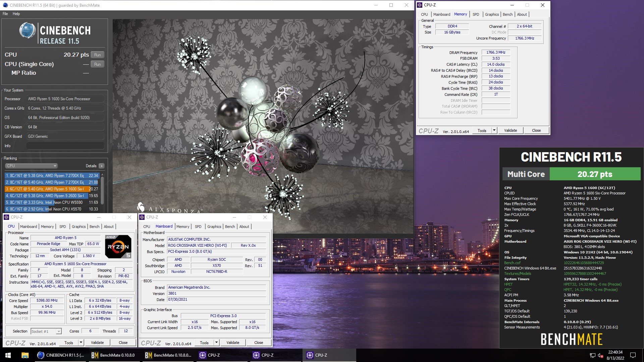Screen dimensions: 644x362
Task: Open the Help menu in Cinebench
Action: pyautogui.click(x=16, y=14)
